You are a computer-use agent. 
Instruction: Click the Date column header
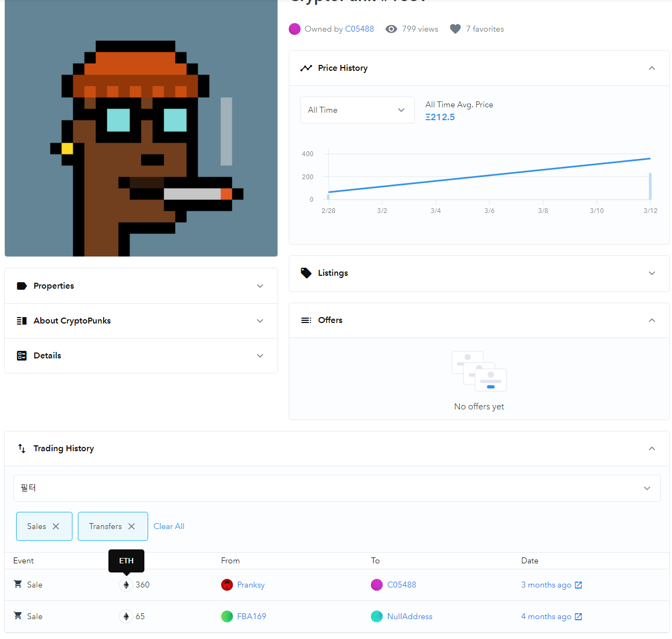click(x=530, y=561)
